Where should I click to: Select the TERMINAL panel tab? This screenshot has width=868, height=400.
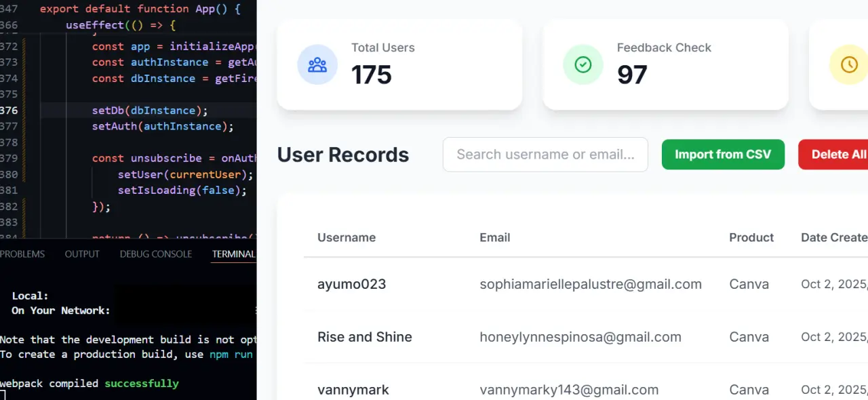tap(234, 254)
